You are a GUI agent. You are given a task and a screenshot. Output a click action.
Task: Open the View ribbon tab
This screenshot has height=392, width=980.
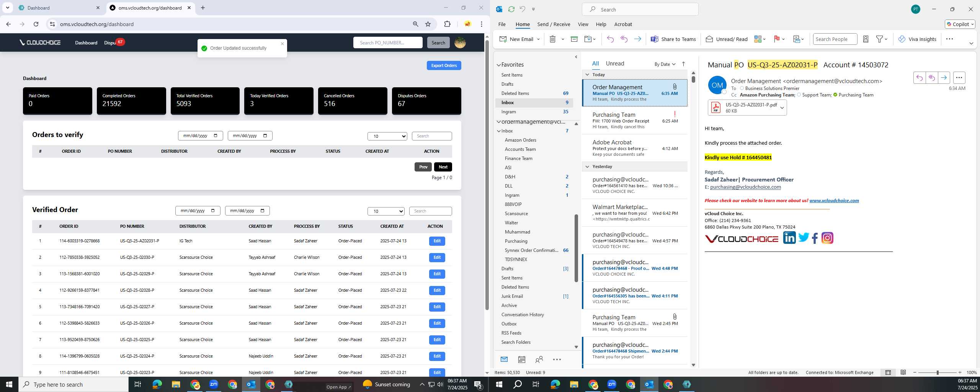click(x=583, y=24)
